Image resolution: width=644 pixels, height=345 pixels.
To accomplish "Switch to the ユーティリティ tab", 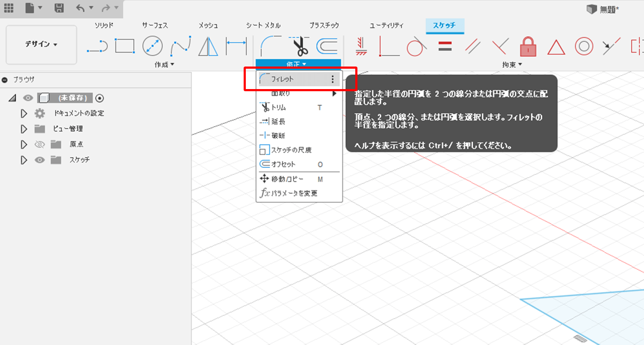I will [x=386, y=25].
